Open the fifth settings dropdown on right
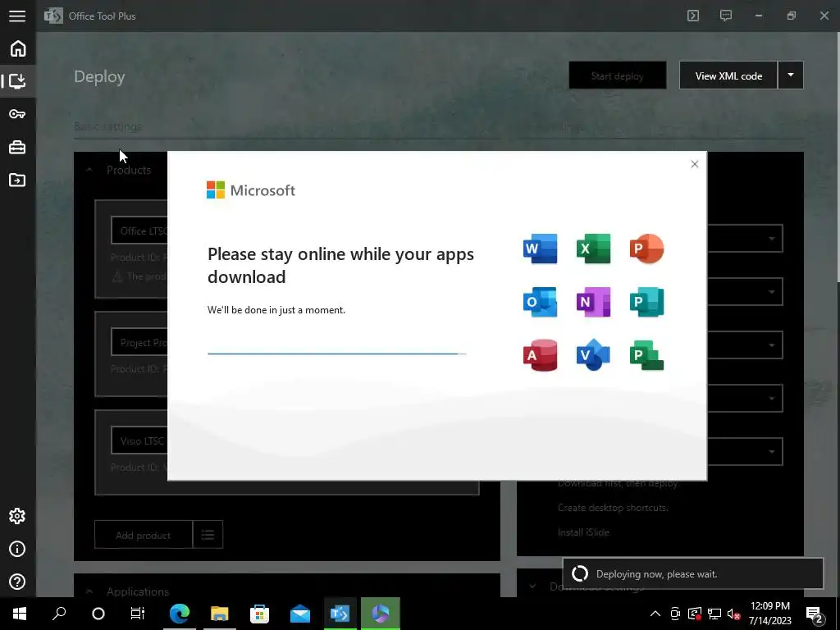840x630 pixels. tap(745, 451)
